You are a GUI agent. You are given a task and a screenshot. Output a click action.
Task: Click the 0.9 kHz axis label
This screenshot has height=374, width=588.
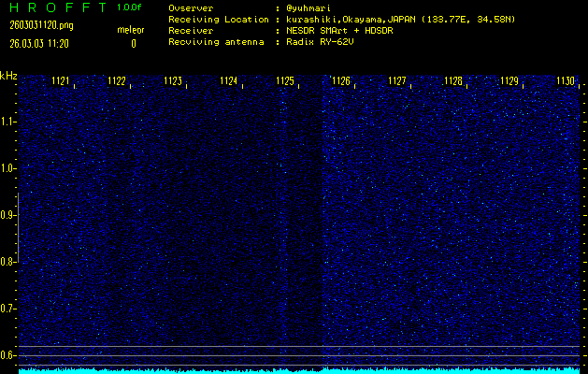coord(7,215)
